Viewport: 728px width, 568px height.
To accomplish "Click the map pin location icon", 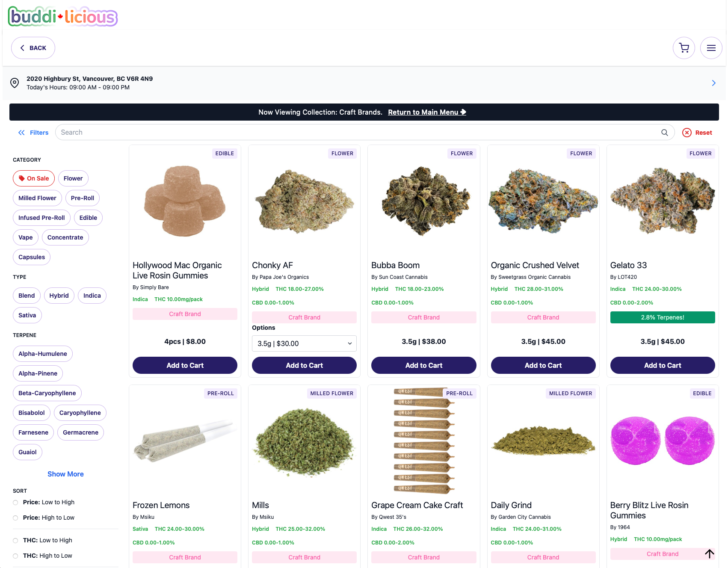I will [15, 83].
